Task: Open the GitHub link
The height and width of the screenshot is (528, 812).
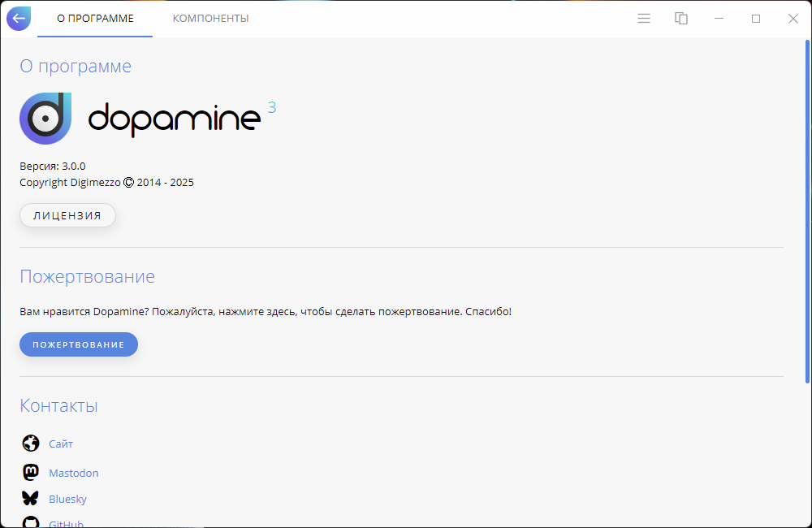Action: coord(67,523)
